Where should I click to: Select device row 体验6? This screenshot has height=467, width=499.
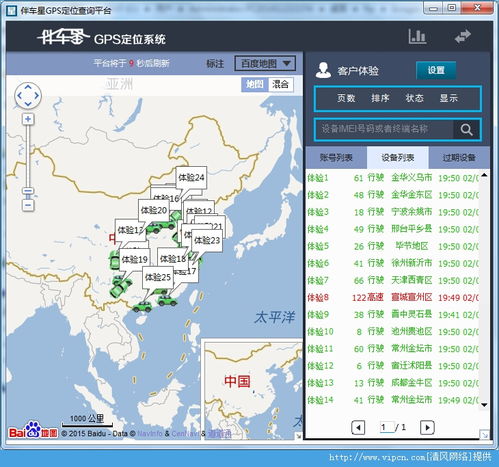[x=393, y=263]
